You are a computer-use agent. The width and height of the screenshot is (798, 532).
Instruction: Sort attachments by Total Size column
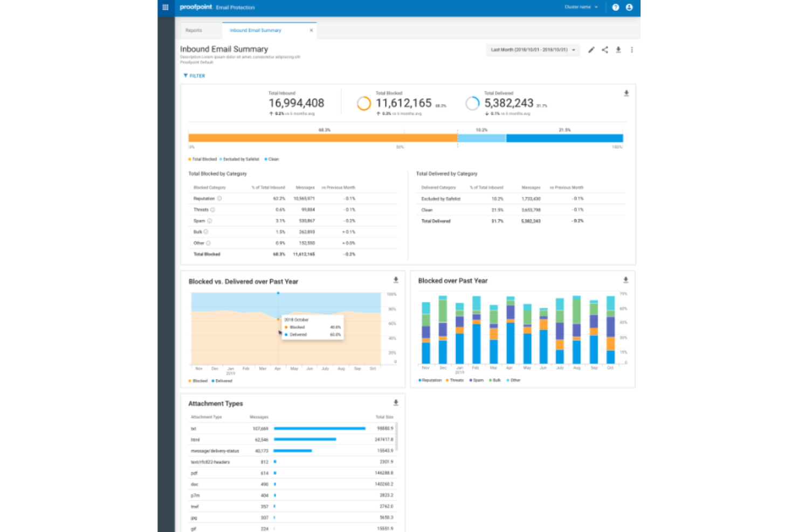pos(384,417)
